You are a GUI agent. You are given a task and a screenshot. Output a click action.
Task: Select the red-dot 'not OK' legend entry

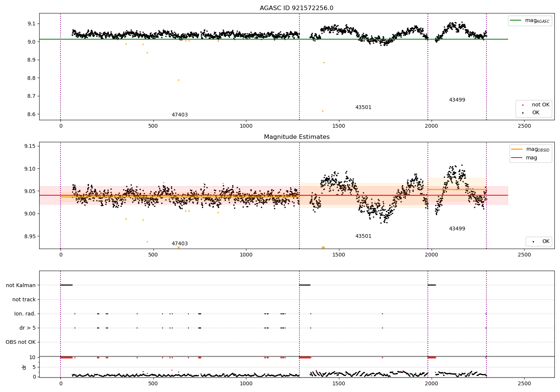click(535, 105)
